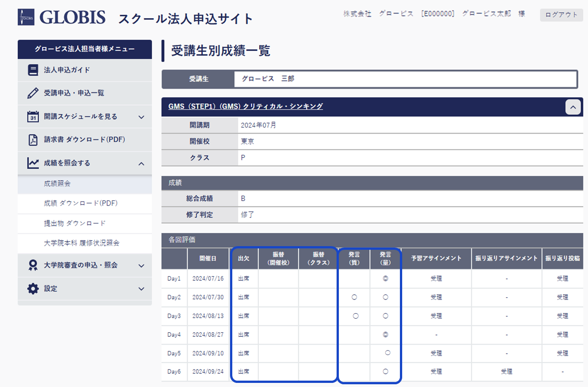Click the Day1 row label
Viewport: 588px width, 387px height.
[x=174, y=279]
